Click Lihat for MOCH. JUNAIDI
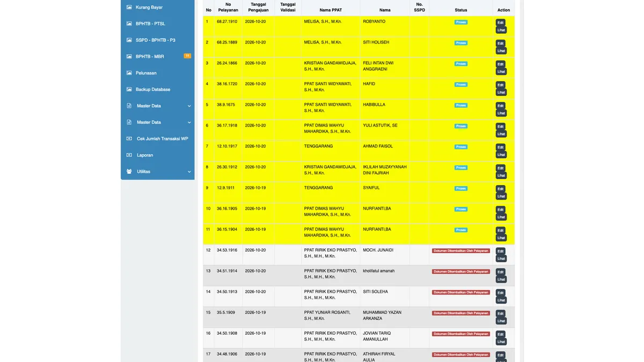The width and height of the screenshot is (644, 362). (501, 258)
